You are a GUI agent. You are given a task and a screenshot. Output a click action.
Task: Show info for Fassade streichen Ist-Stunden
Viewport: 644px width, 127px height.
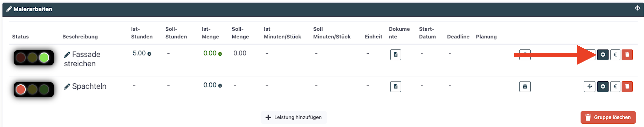(149, 54)
